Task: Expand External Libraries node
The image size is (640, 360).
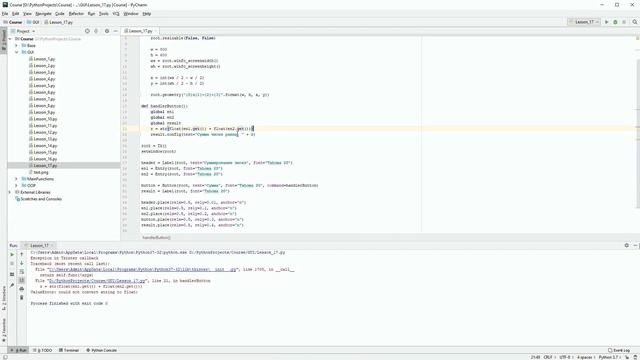Action: tap(10, 192)
